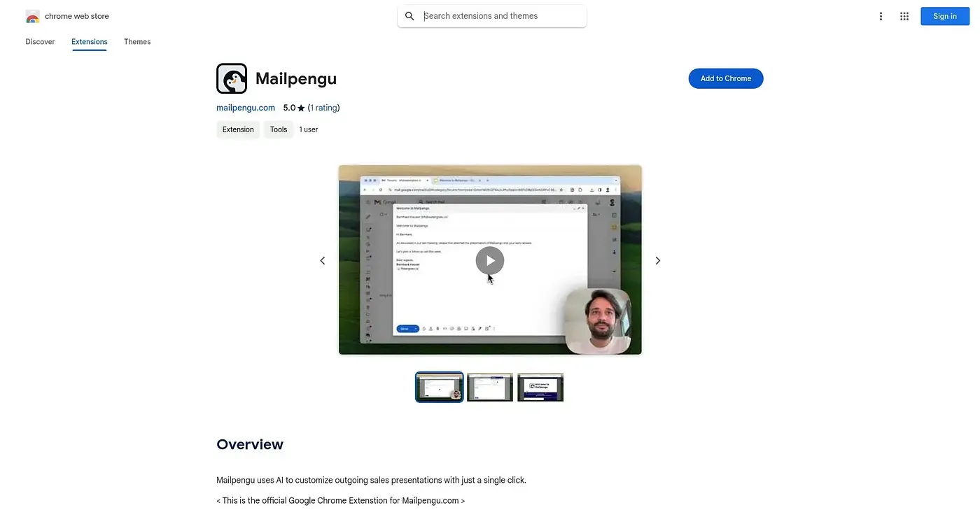Switch to the Themes tab
Screen dimensions: 980x510
click(x=137, y=42)
